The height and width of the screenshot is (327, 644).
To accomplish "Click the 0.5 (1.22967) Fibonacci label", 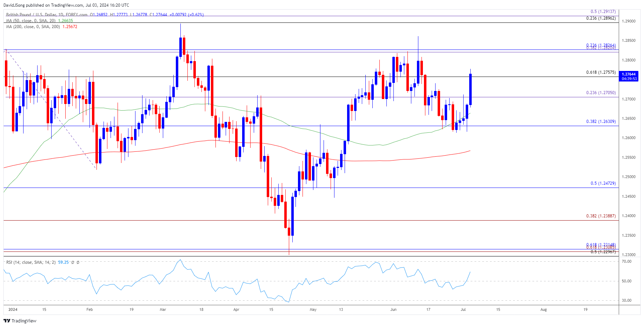I will pyautogui.click(x=603, y=252).
